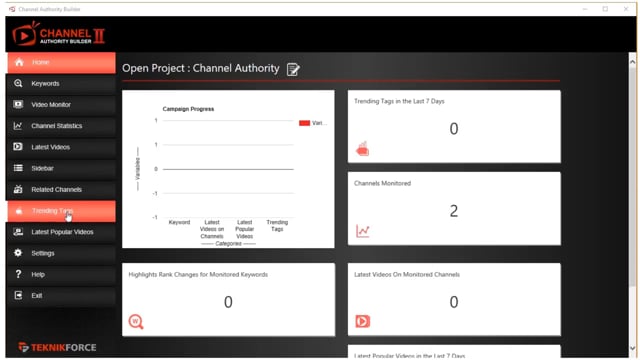Open the Home menu item
640x360 pixels.
[61, 62]
